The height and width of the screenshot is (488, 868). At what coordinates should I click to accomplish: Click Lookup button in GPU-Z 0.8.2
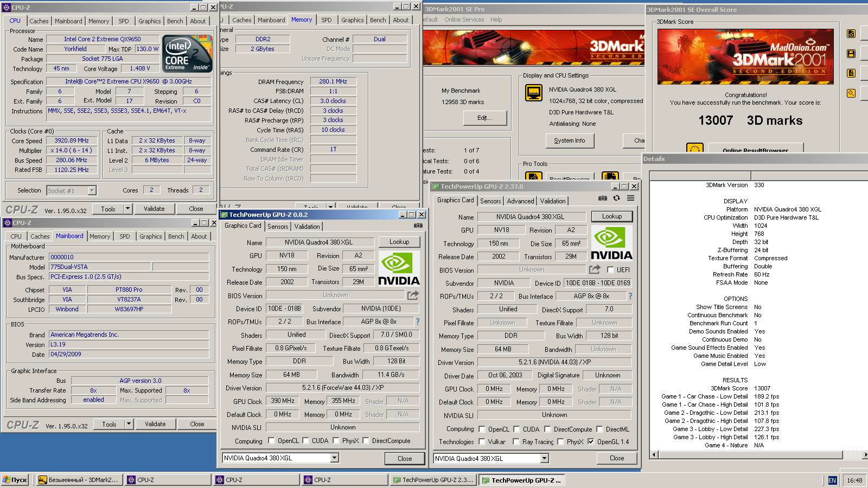click(x=399, y=242)
